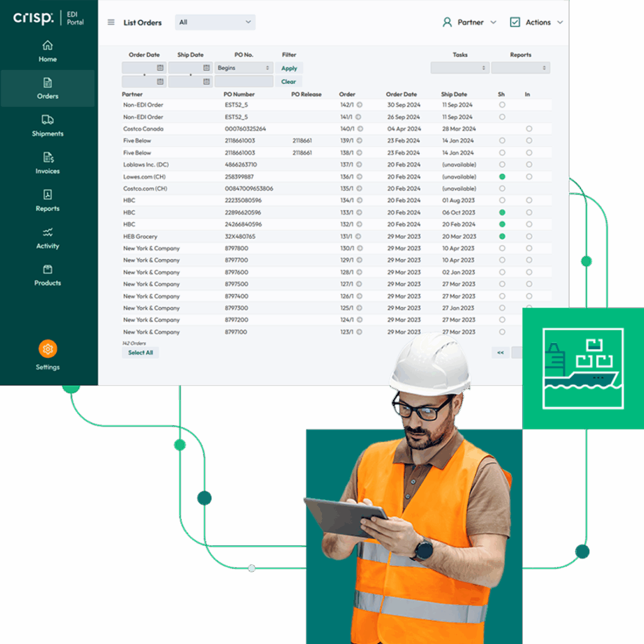Change the PO No. Begins dropdown
Viewport: 644px width, 644px height.
(243, 67)
